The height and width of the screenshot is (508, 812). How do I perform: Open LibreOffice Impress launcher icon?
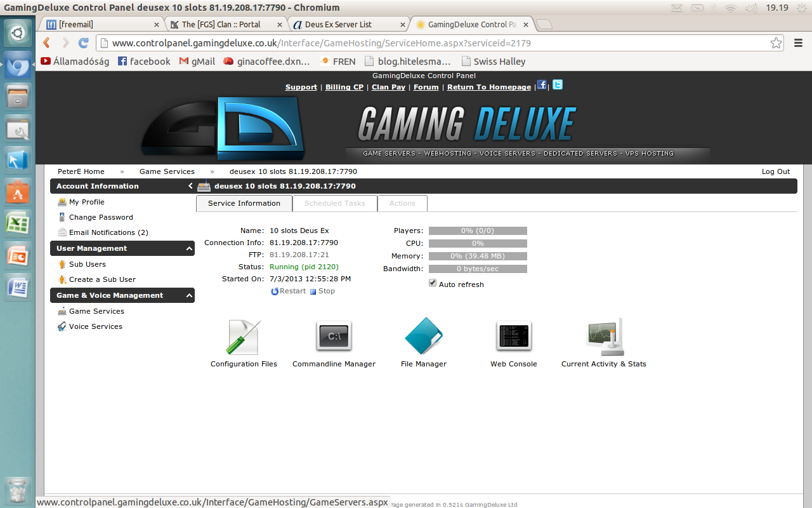[18, 255]
